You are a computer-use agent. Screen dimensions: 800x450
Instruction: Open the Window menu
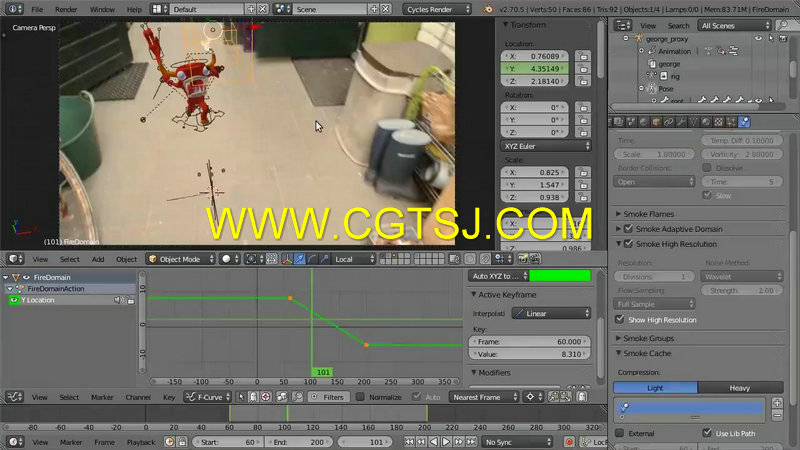[102, 9]
